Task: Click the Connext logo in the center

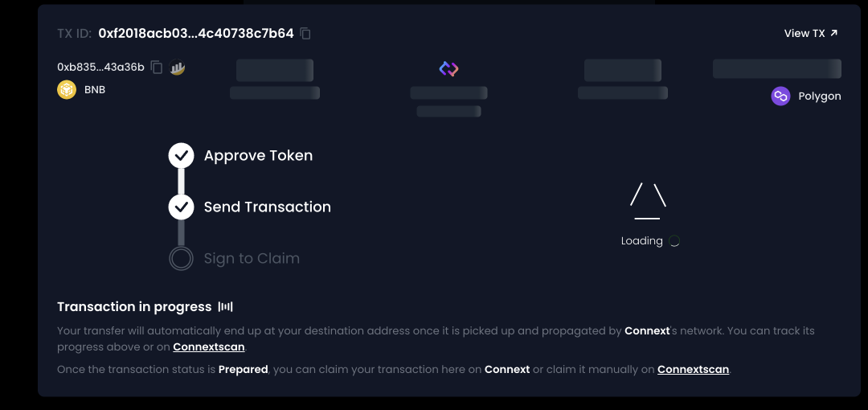Action: [x=448, y=69]
